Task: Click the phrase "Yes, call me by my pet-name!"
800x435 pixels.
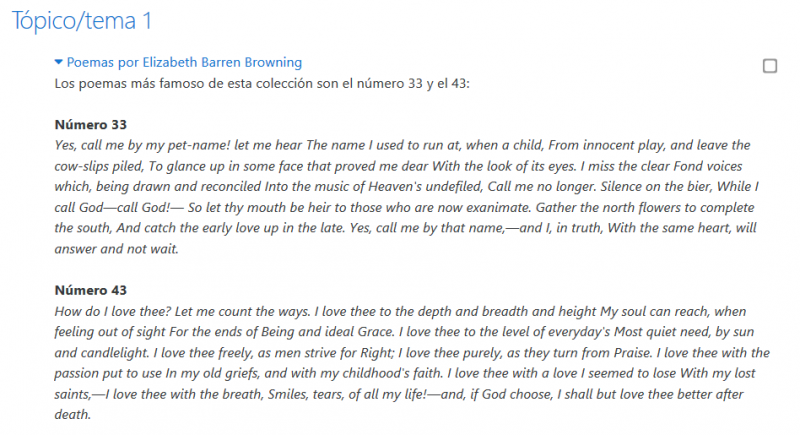Action: pyautogui.click(x=137, y=145)
